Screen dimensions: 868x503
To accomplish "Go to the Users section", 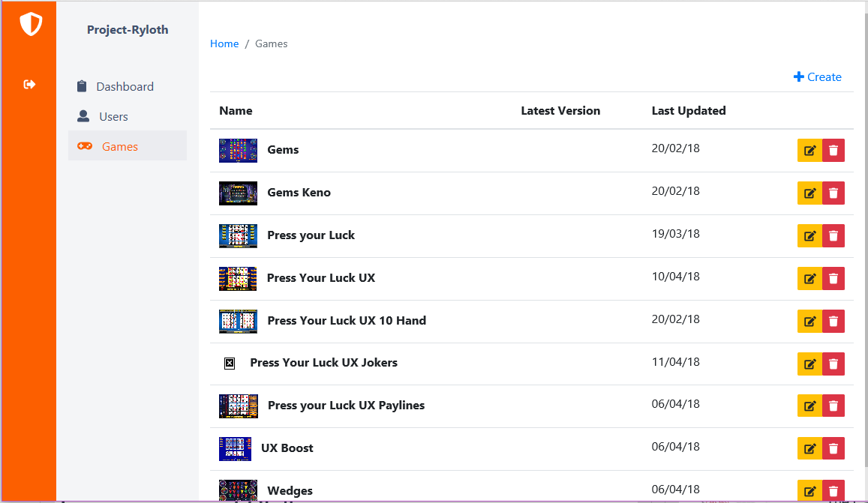I will 113,117.
